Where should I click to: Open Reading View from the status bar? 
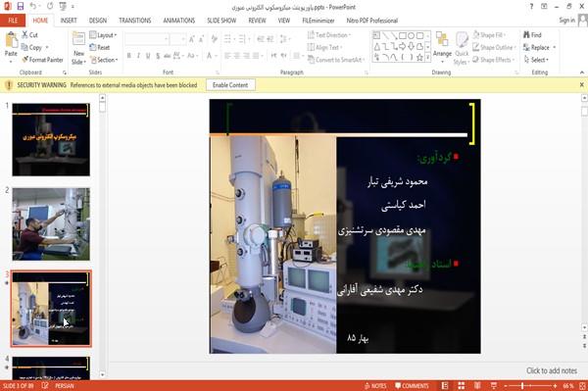point(477,386)
